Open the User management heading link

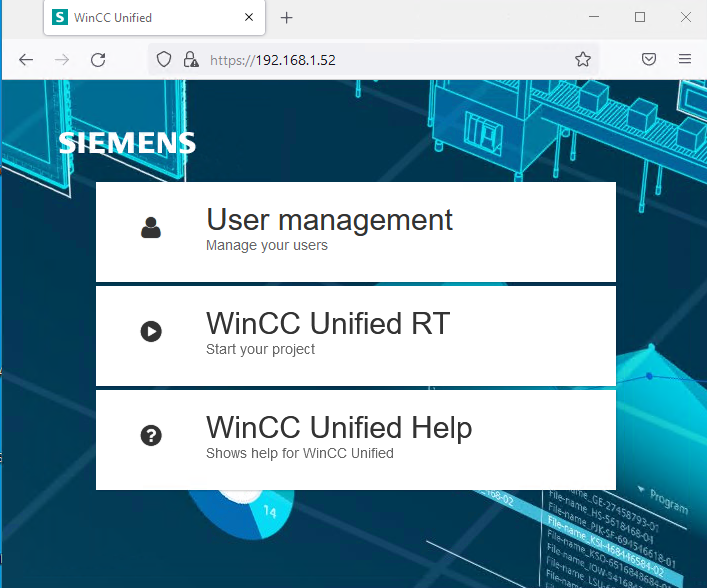(329, 220)
